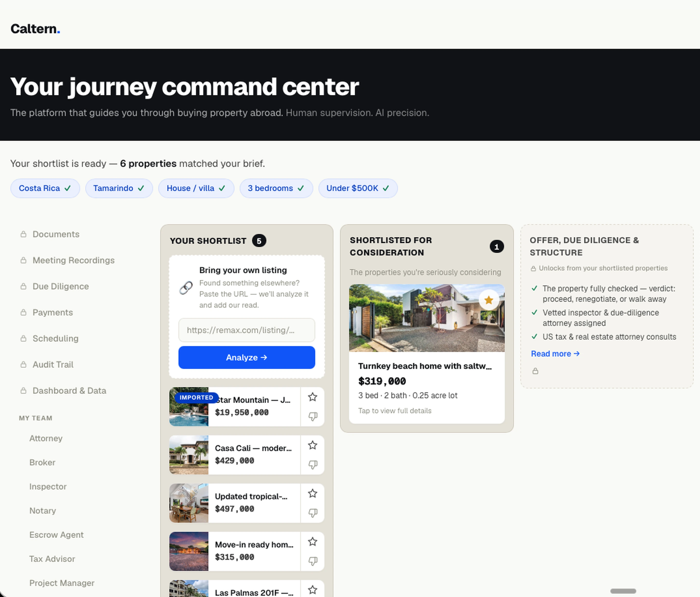Click the Casa Cali listing title
The image size is (700, 597).
pos(253,448)
